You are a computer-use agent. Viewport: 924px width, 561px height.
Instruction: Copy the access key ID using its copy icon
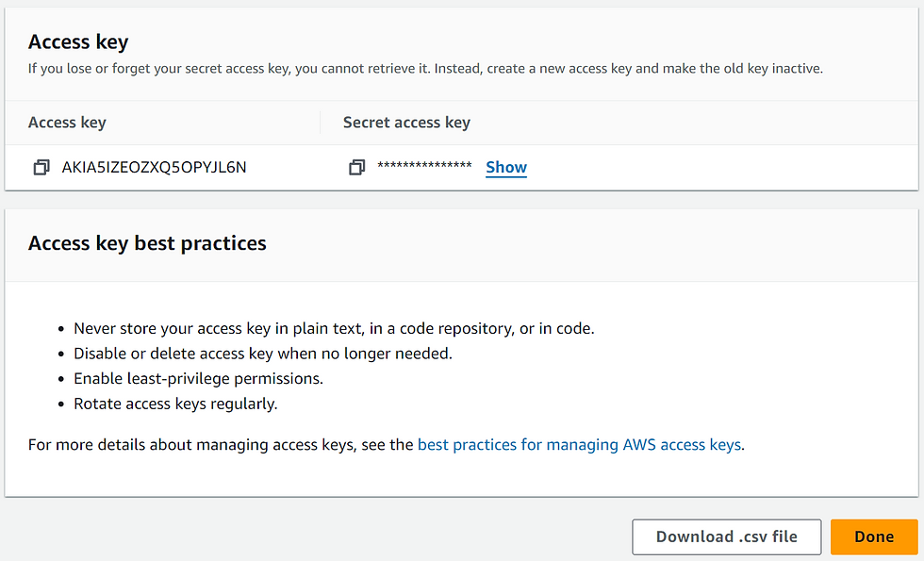41,168
